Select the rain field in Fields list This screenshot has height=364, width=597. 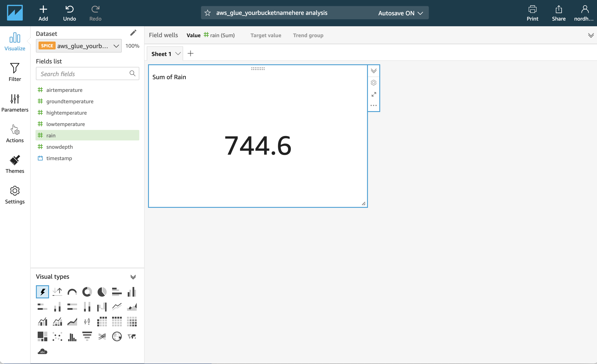click(51, 135)
